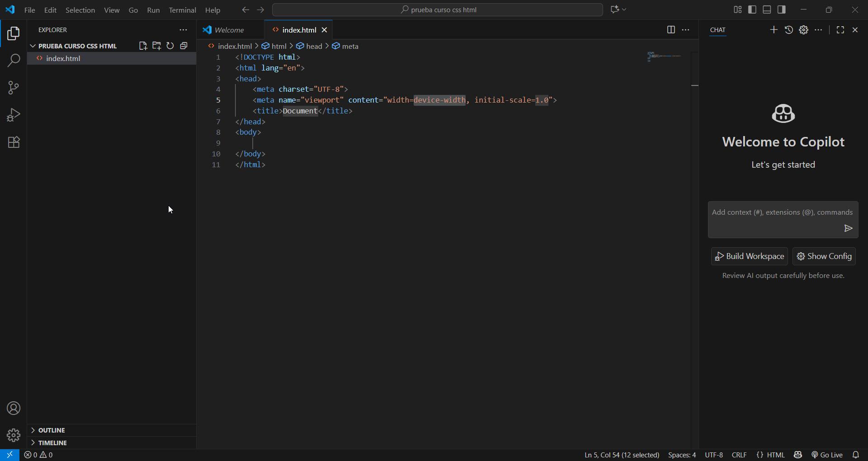Open the Accounts menu icon
This screenshot has height=461, width=868.
[x=14, y=408]
